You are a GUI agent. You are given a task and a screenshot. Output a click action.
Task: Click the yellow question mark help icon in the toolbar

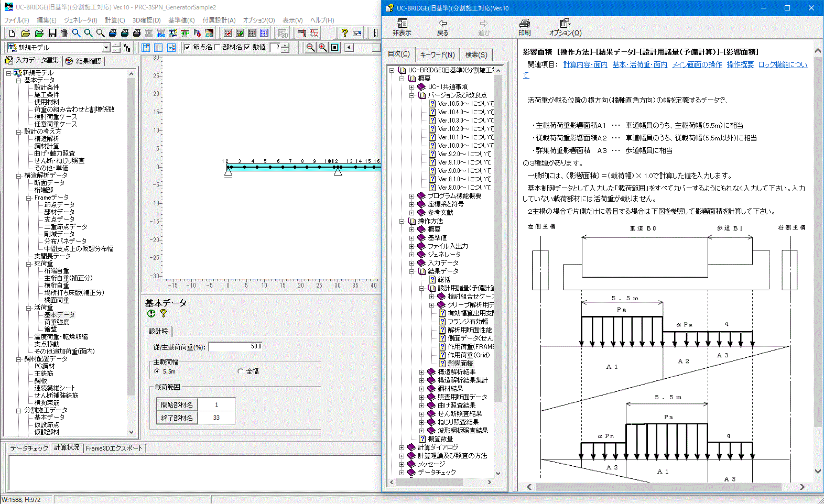(x=344, y=33)
